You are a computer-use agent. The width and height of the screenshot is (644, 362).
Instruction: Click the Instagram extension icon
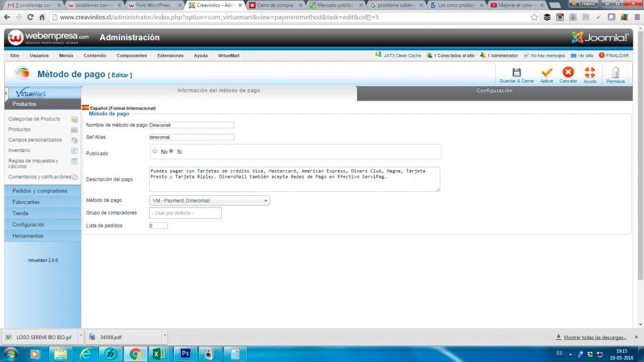pyautogui.click(x=560, y=17)
